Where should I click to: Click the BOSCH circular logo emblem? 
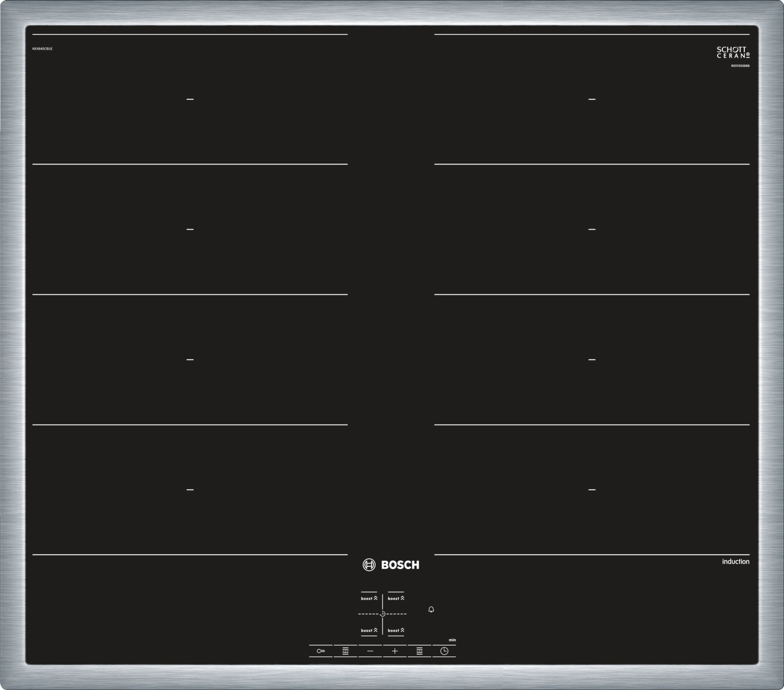[369, 565]
